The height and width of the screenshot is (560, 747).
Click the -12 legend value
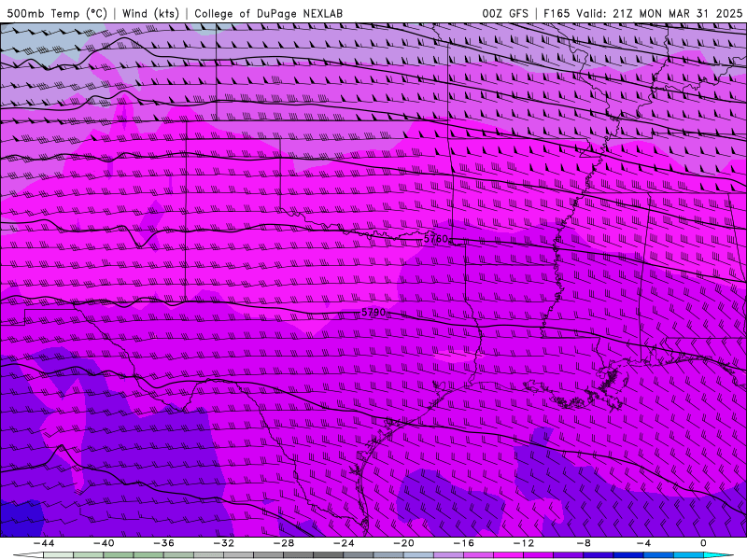point(524,543)
